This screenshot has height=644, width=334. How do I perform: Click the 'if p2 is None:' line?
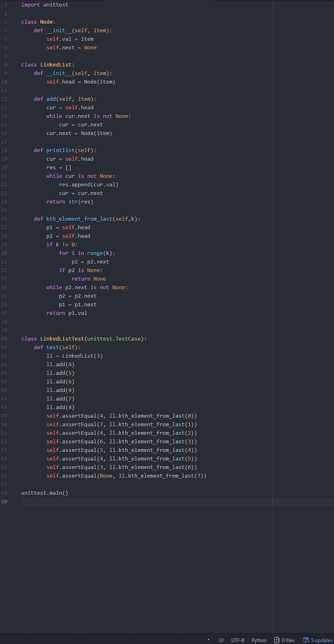(81, 270)
